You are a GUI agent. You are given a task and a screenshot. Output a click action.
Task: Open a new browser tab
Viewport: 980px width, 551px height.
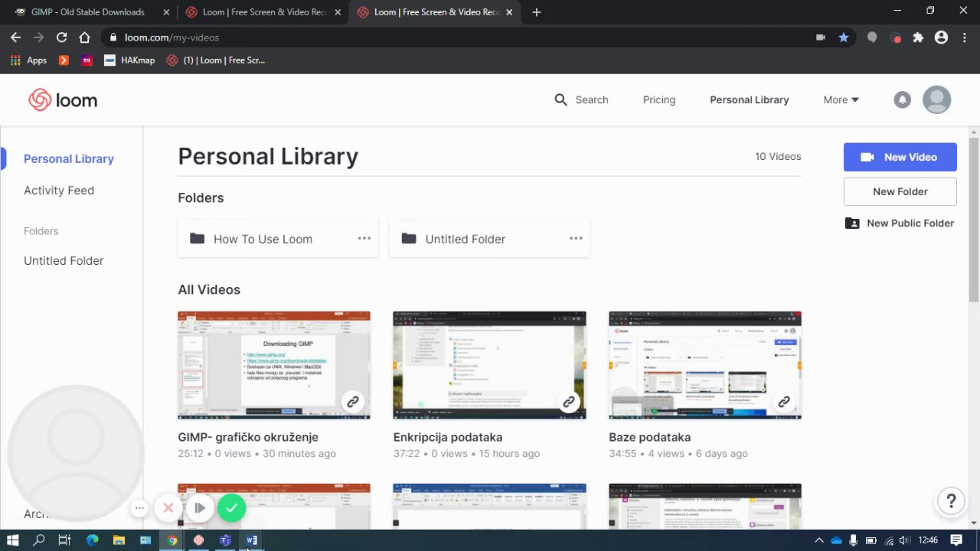(536, 12)
